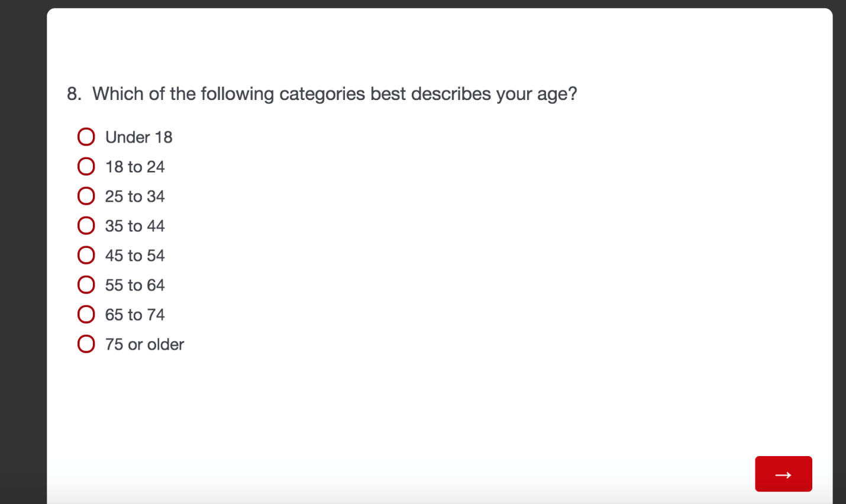Click the question number '8.'
Image resolution: width=846 pixels, height=504 pixels.
point(74,94)
